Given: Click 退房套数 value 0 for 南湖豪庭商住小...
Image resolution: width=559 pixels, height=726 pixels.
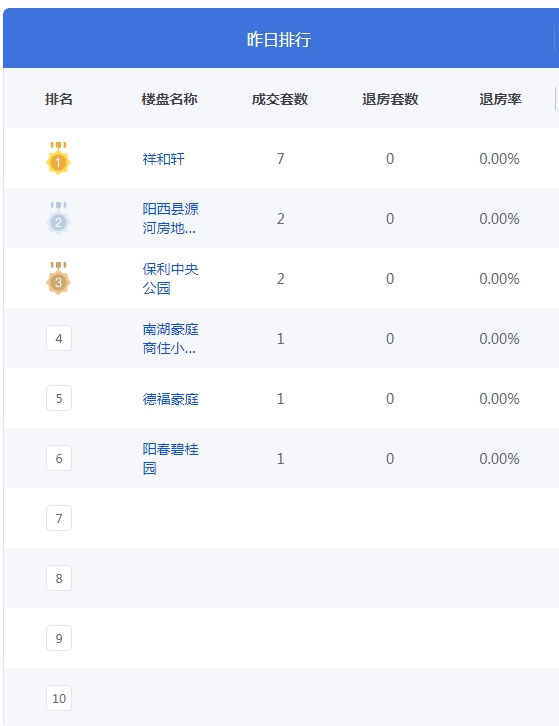Looking at the screenshot, I should click(390, 338).
